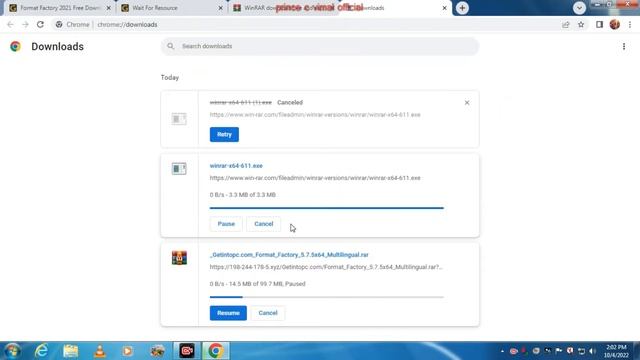Image resolution: width=640 pixels, height=360 pixels.
Task: Open File Explorer from taskbar
Action: [71, 351]
